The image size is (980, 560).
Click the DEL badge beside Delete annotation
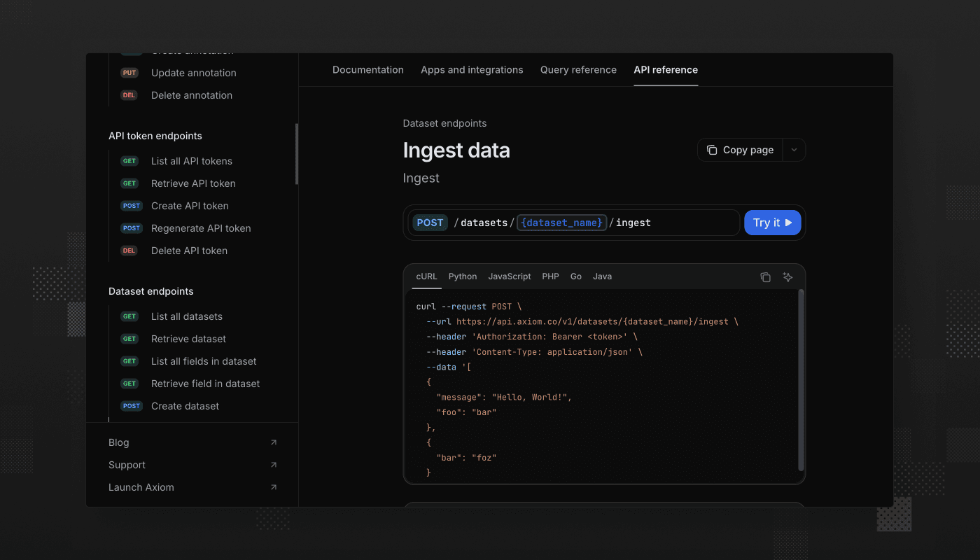[129, 94]
